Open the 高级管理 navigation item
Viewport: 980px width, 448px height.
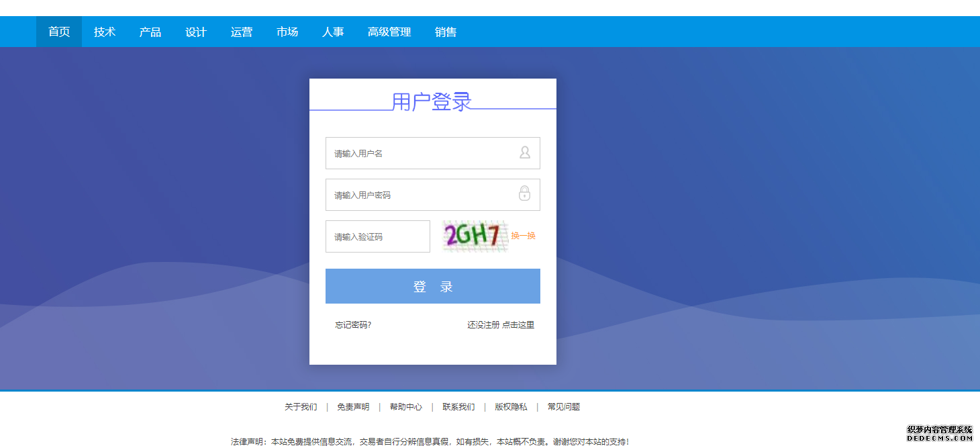click(389, 32)
